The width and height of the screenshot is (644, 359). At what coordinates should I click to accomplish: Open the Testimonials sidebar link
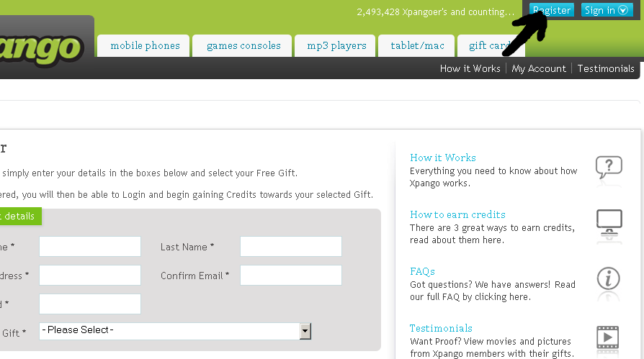tap(441, 328)
